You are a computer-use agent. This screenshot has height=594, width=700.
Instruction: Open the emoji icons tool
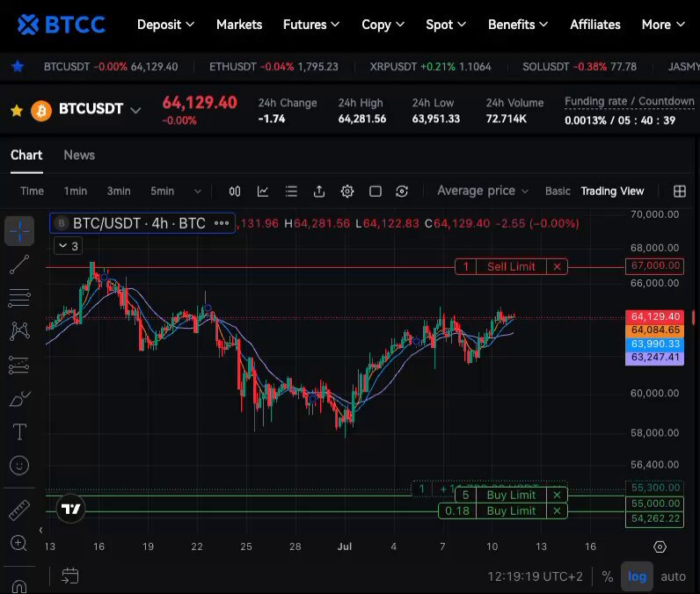pyautogui.click(x=19, y=466)
